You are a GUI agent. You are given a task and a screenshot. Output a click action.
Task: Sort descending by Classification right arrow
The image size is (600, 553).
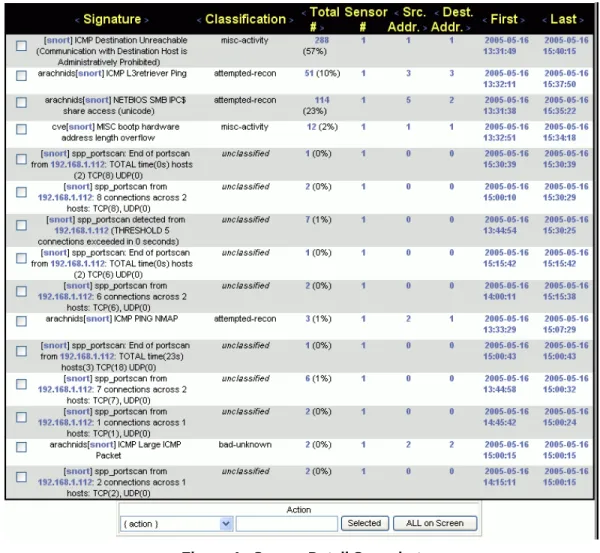click(x=292, y=20)
